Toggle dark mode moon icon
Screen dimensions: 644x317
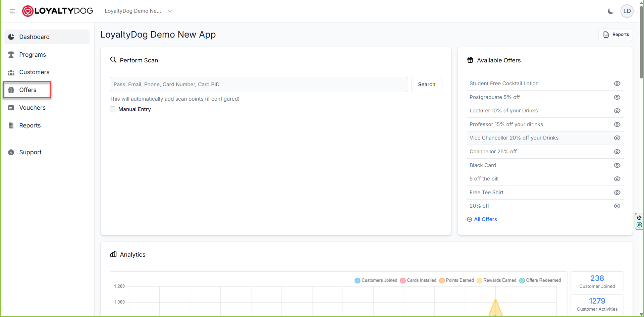[x=610, y=11]
